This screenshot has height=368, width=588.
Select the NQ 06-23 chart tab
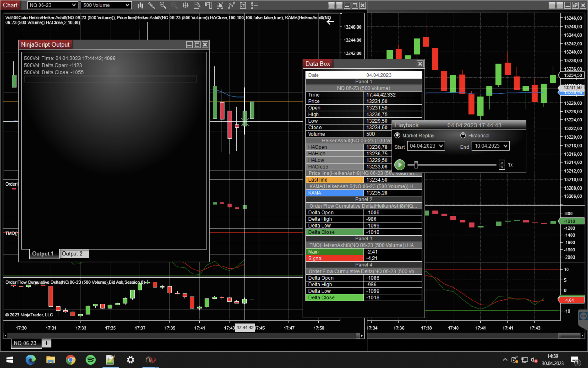click(25, 343)
